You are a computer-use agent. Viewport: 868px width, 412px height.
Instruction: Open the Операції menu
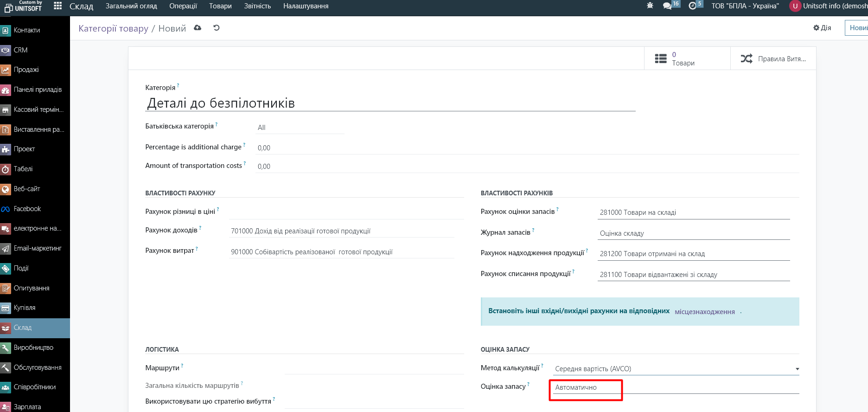pyautogui.click(x=183, y=6)
